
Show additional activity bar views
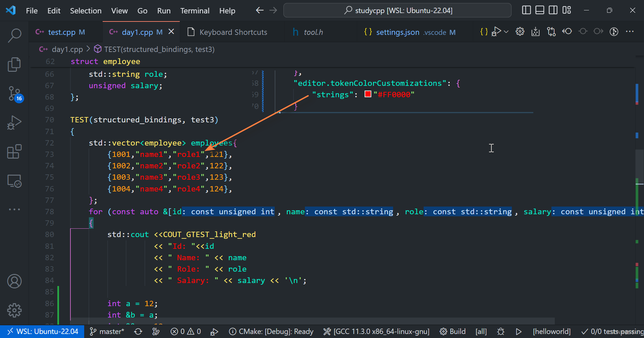(14, 209)
